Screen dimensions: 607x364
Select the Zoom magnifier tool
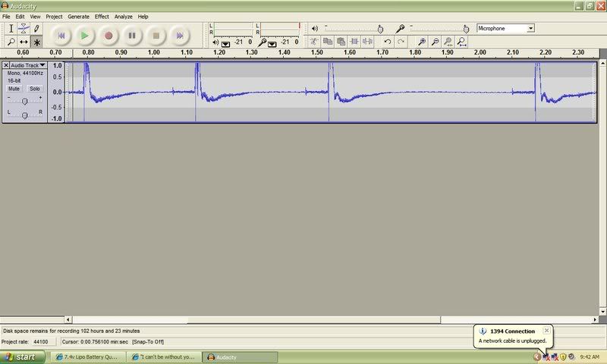(x=11, y=42)
